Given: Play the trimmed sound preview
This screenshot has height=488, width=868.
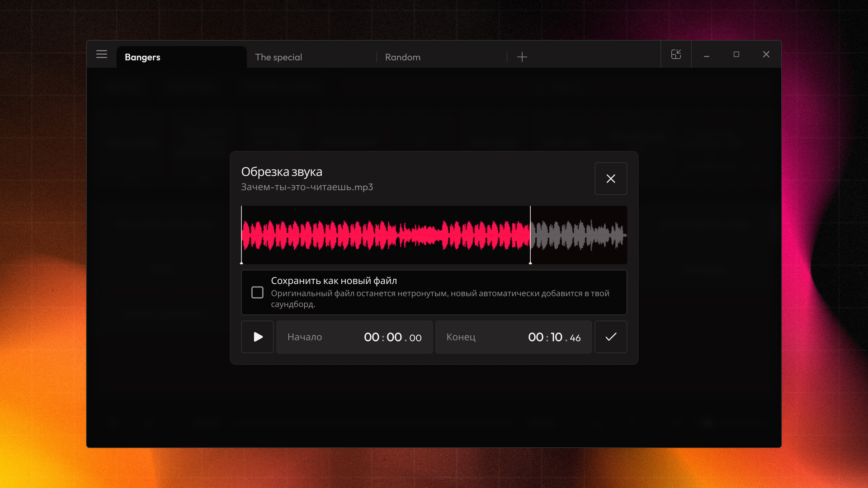Looking at the screenshot, I should [x=257, y=337].
